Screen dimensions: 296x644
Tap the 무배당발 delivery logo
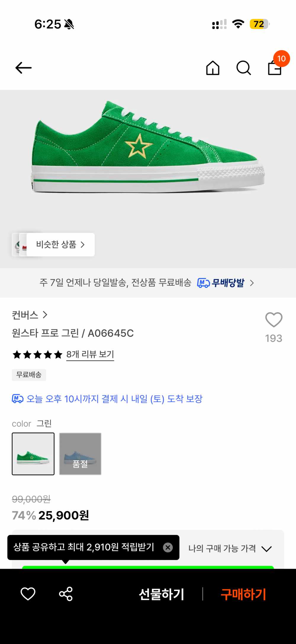pos(221,283)
